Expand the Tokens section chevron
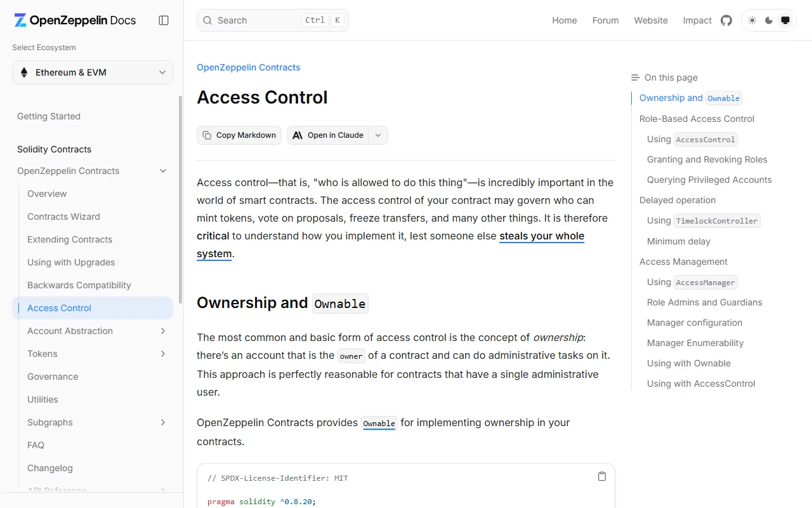Viewport: 812px width, 508px height. pos(163,354)
